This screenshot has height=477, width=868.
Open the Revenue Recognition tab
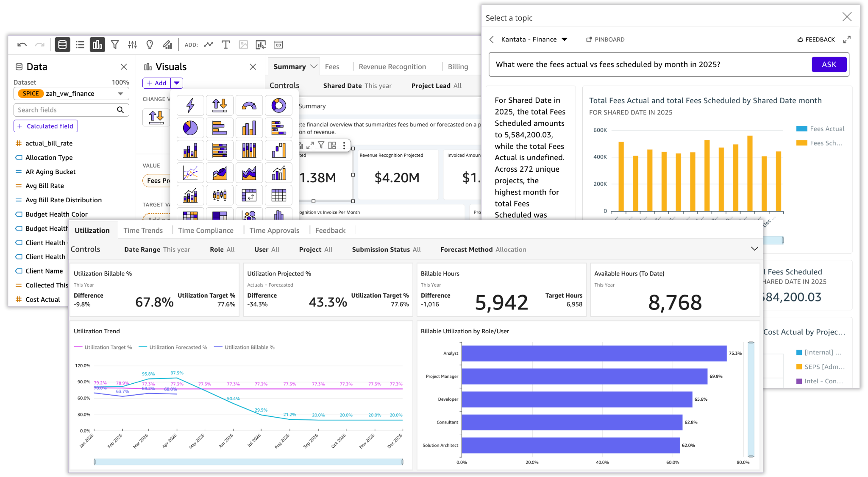392,67
